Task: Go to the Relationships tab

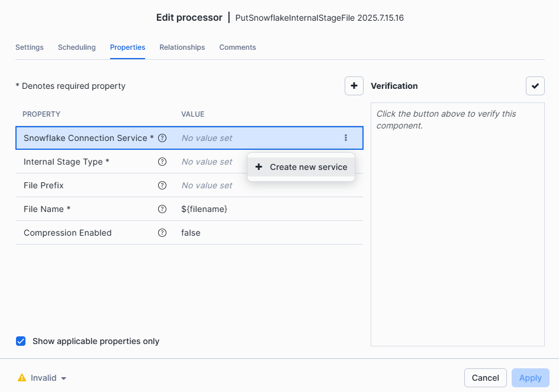Action: [x=182, y=47]
